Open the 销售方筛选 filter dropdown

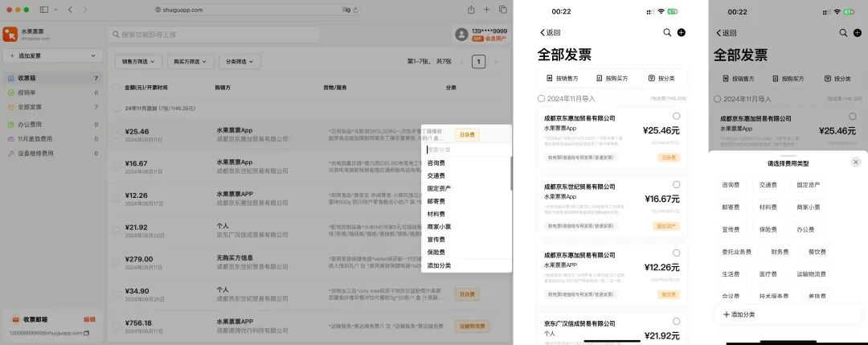point(138,61)
